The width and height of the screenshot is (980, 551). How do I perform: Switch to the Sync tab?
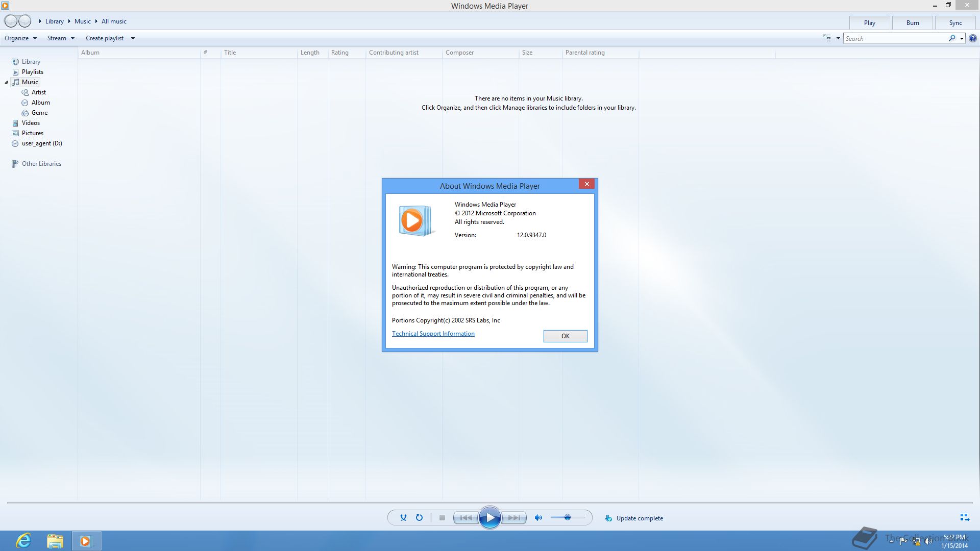[955, 23]
